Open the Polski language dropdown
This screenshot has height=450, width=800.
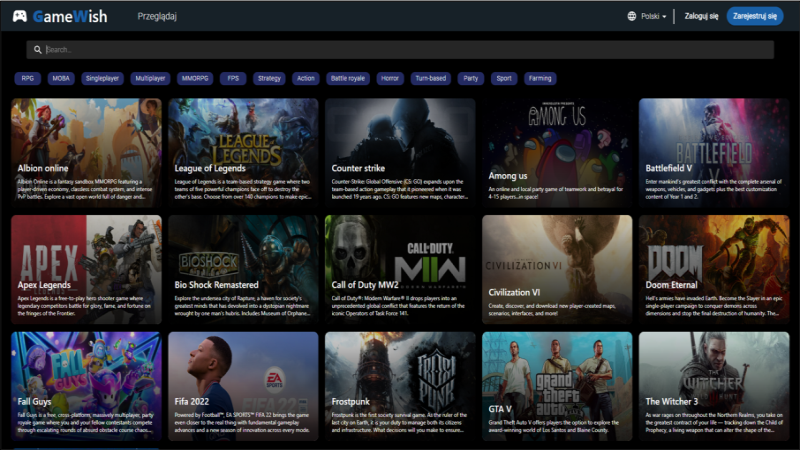pos(653,16)
